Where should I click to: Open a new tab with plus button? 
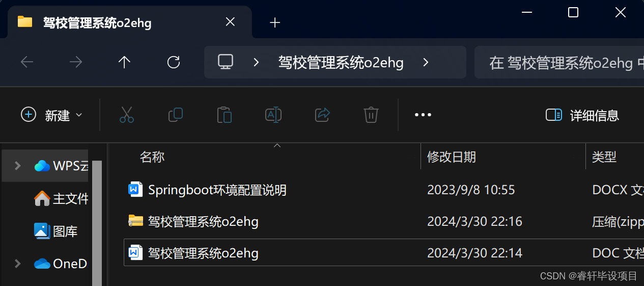pos(275,22)
